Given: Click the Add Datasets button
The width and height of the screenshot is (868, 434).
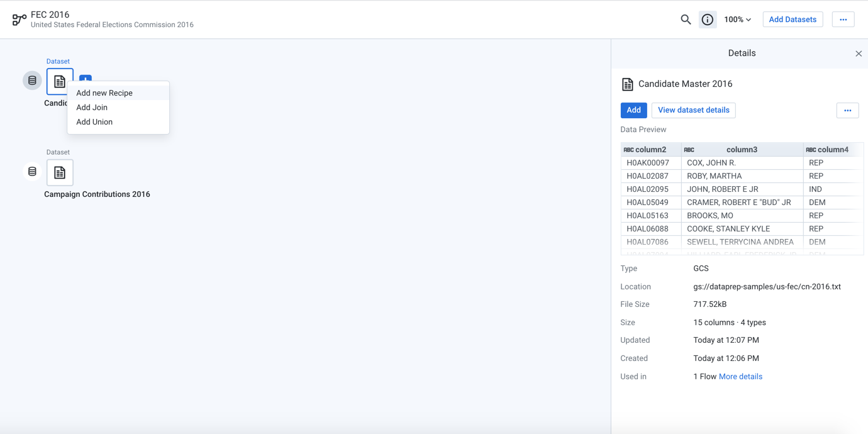Looking at the screenshot, I should click(793, 19).
